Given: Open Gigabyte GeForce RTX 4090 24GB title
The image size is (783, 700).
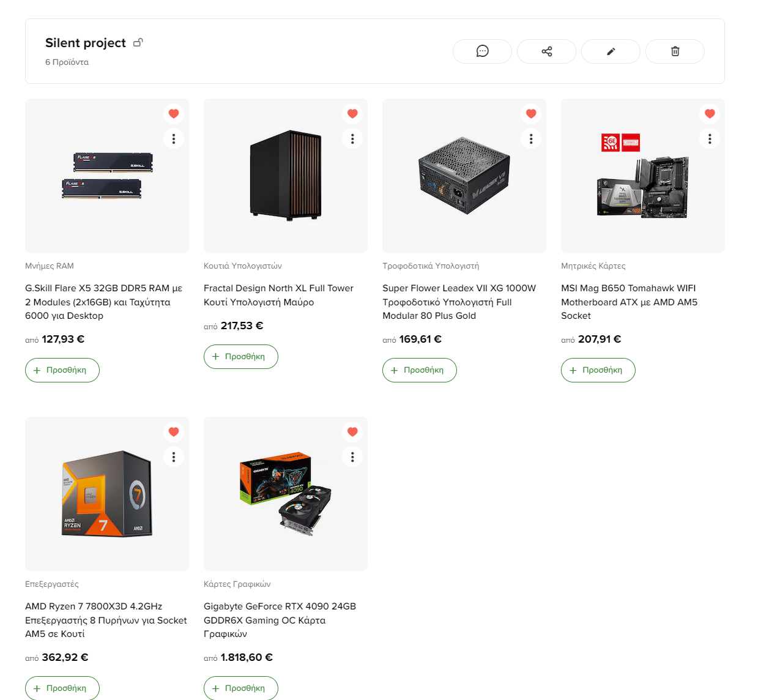Looking at the screenshot, I should click(x=280, y=620).
